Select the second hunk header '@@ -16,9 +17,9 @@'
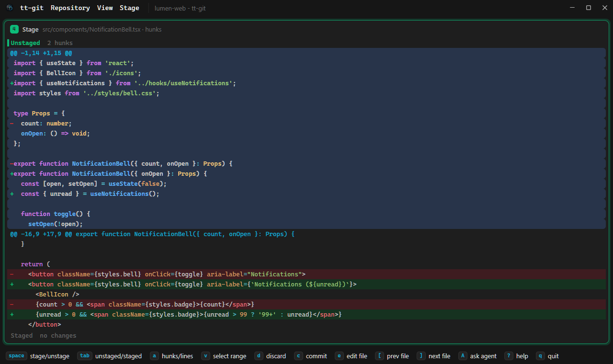613x364 pixels. pyautogui.click(x=306, y=234)
